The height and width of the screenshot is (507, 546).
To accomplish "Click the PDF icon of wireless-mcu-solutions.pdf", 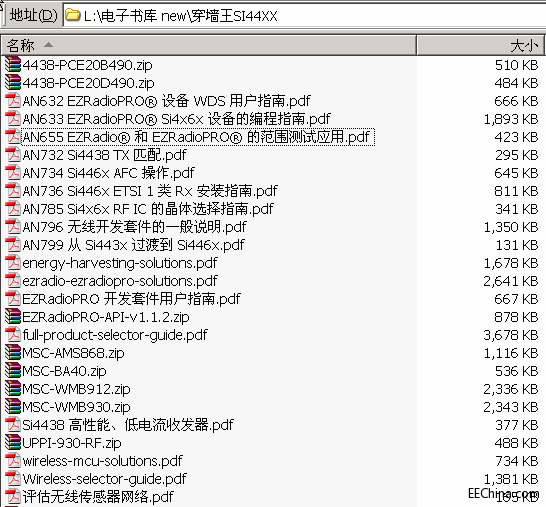I will pos(13,461).
